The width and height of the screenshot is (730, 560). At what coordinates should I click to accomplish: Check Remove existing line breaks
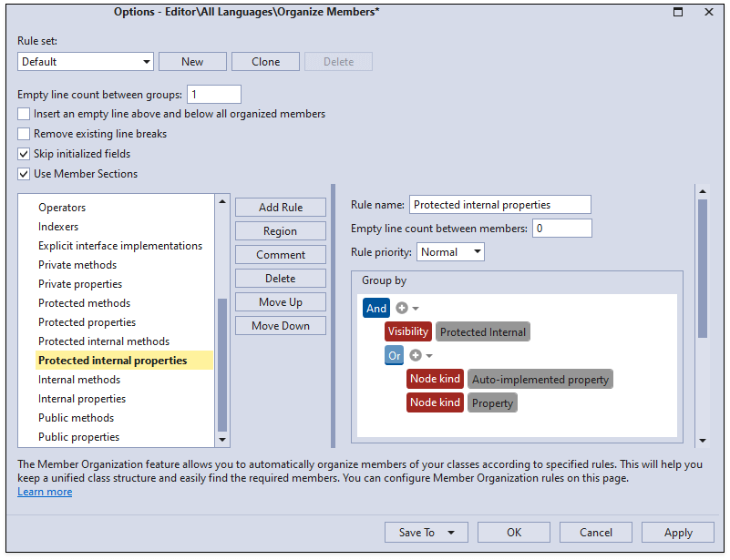point(23,133)
